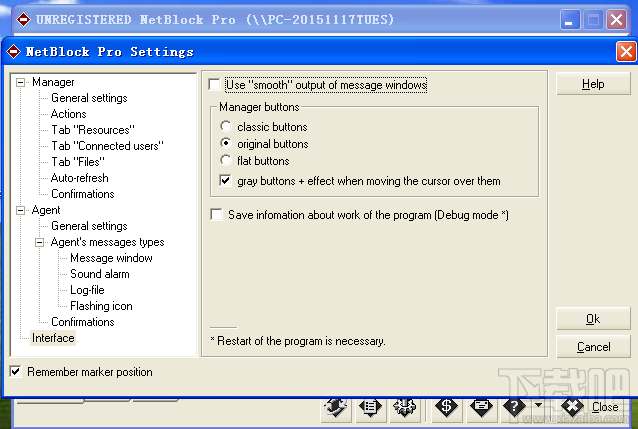Collapse the Agent tree node
Viewport: 638px width, 429px height.
coord(20,210)
